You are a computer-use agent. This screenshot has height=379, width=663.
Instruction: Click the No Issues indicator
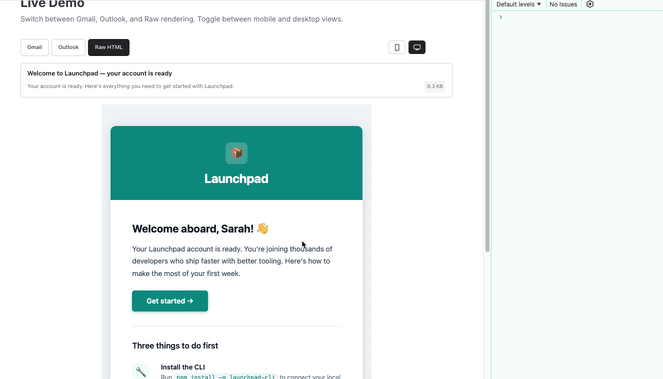click(563, 4)
